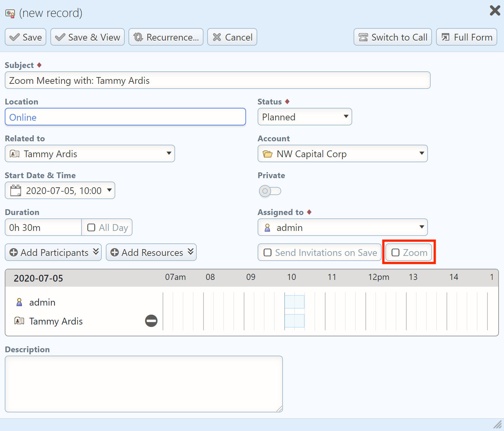Click the 2020-07-05 schedule date header
This screenshot has width=504, height=431.
[39, 278]
